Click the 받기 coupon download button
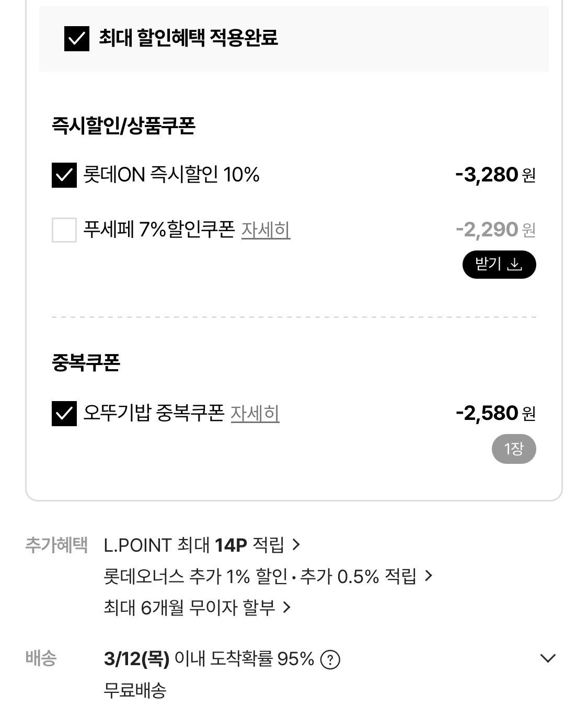 [499, 265]
